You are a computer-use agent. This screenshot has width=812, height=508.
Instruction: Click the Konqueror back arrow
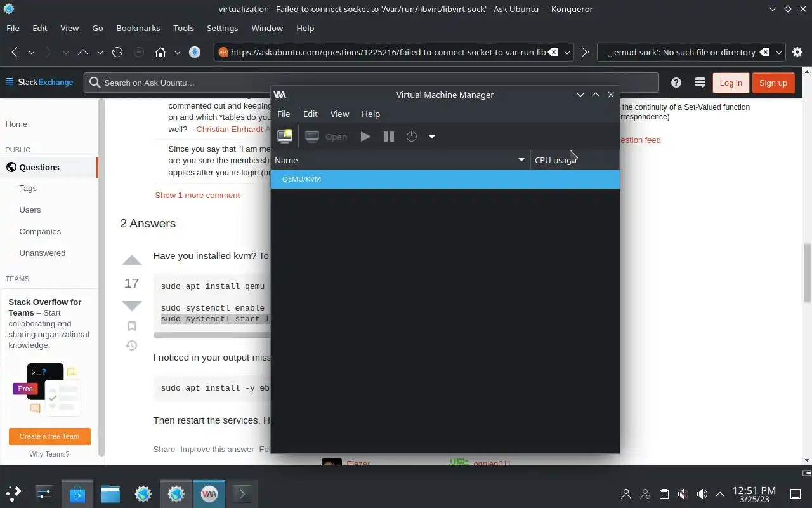[x=15, y=52]
